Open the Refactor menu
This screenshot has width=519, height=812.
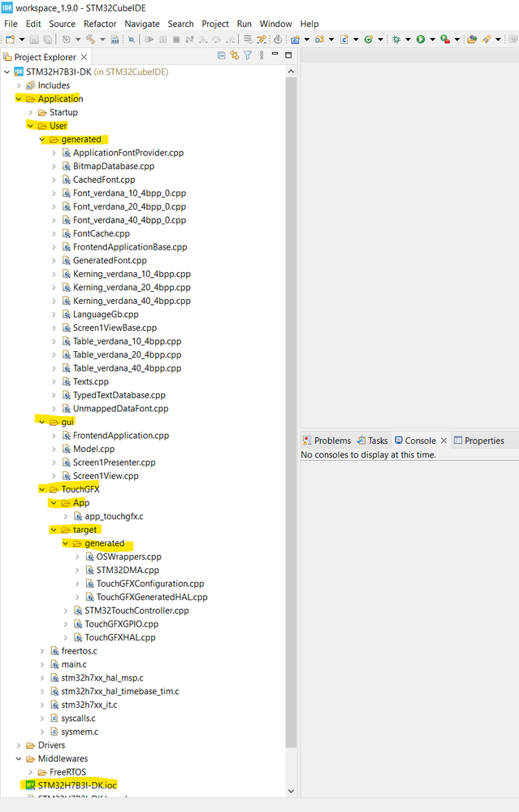pos(100,24)
